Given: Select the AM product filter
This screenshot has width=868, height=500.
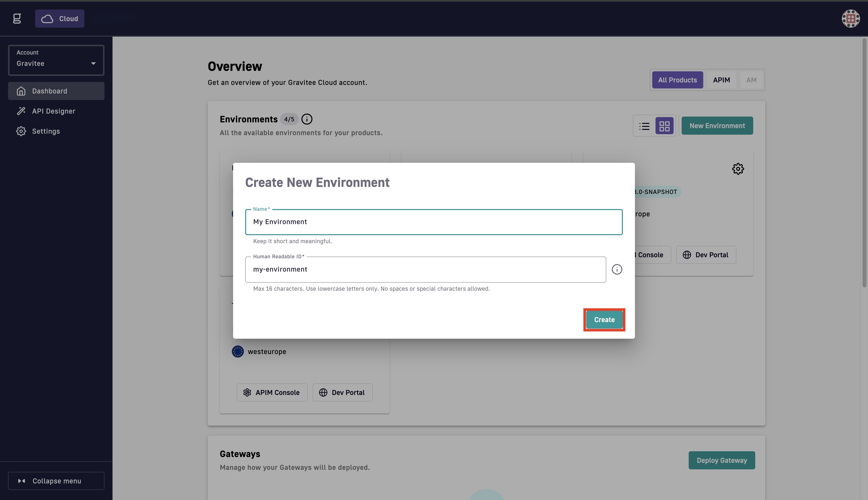Looking at the screenshot, I should (751, 80).
